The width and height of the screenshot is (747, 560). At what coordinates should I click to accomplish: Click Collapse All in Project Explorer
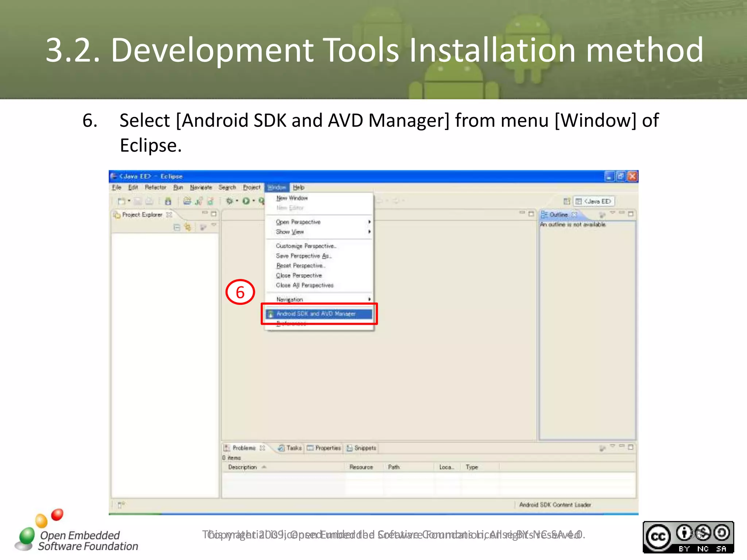177,227
